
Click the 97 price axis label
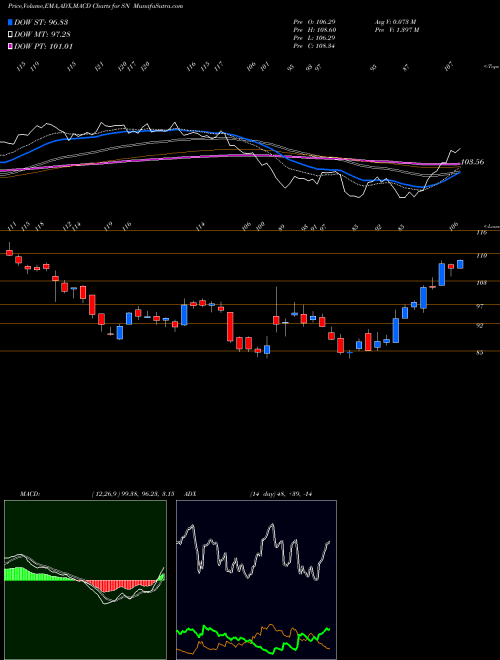click(x=479, y=306)
